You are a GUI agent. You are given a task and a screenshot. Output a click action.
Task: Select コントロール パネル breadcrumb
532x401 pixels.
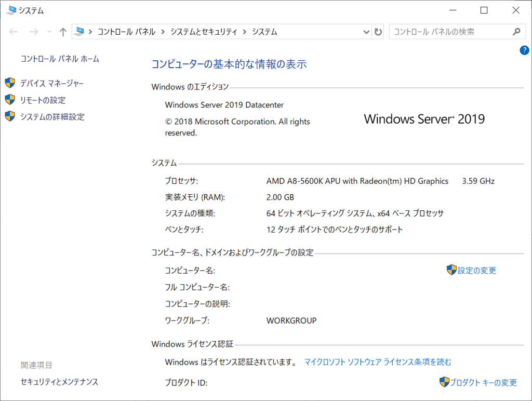(x=127, y=32)
